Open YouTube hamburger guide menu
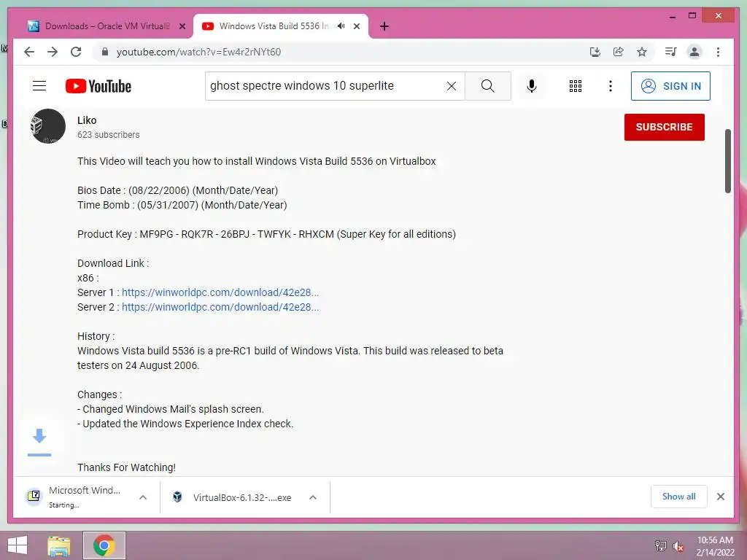The width and height of the screenshot is (747, 560). [39, 86]
